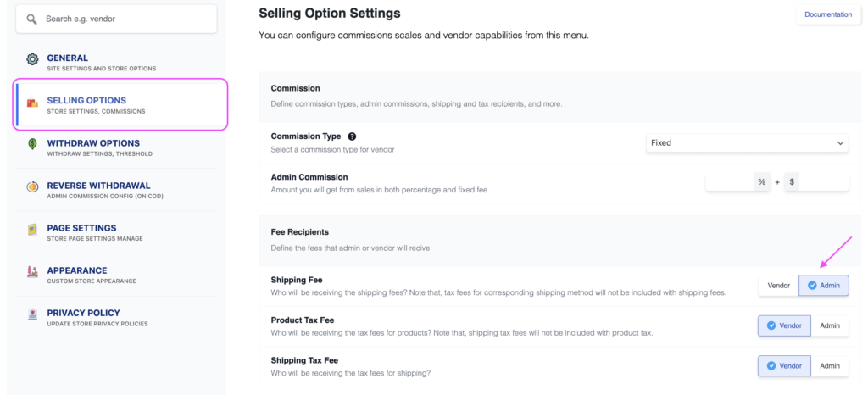Screen dimensions: 868x395
Task: Click the Privacy Policy icon
Action: click(x=32, y=314)
